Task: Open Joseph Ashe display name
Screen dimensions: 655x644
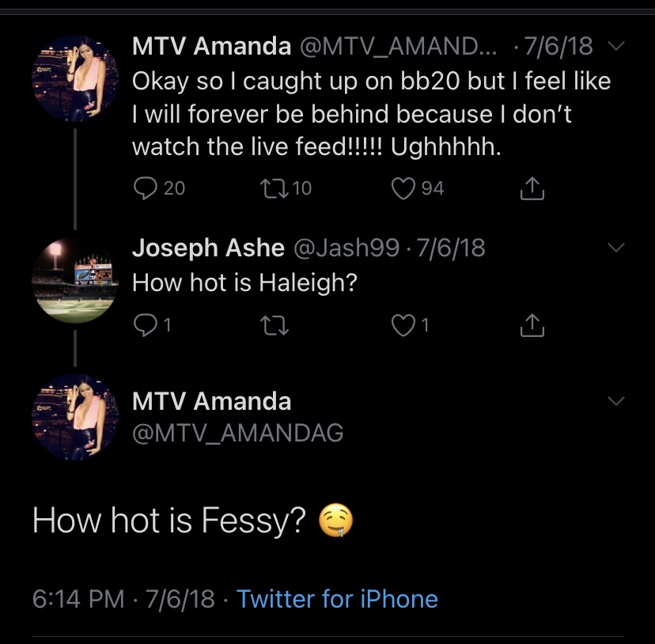Action: pos(209,248)
